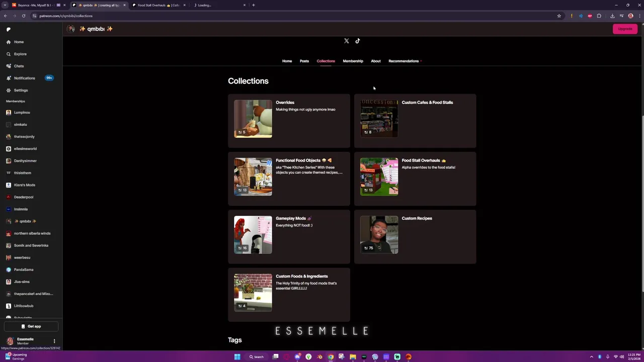Viewport: 644px width, 362px height.
Task: Open Littlbowbub membership in sidebar
Action: tap(23, 306)
